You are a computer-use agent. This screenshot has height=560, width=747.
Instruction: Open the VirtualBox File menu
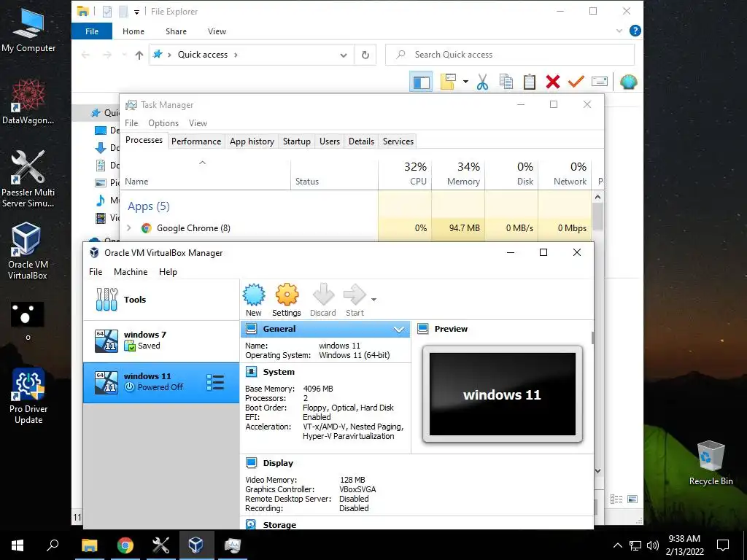[96, 271]
